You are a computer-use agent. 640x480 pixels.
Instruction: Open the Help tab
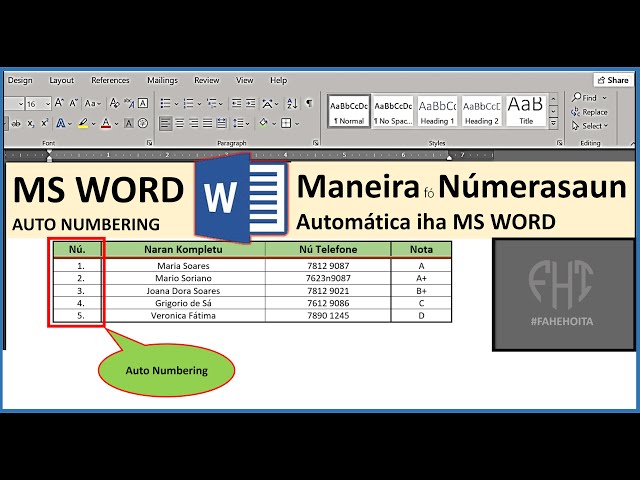pyautogui.click(x=278, y=80)
